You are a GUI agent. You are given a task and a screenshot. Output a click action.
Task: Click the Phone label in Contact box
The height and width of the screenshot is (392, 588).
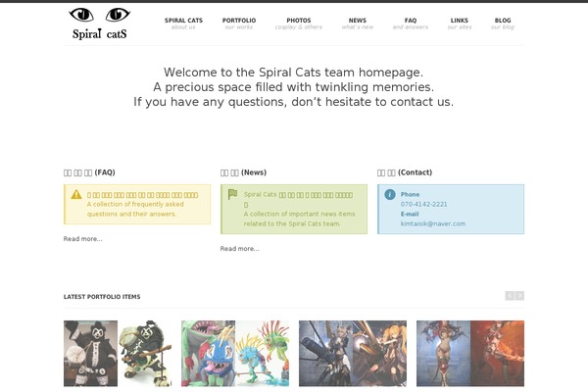click(x=410, y=194)
